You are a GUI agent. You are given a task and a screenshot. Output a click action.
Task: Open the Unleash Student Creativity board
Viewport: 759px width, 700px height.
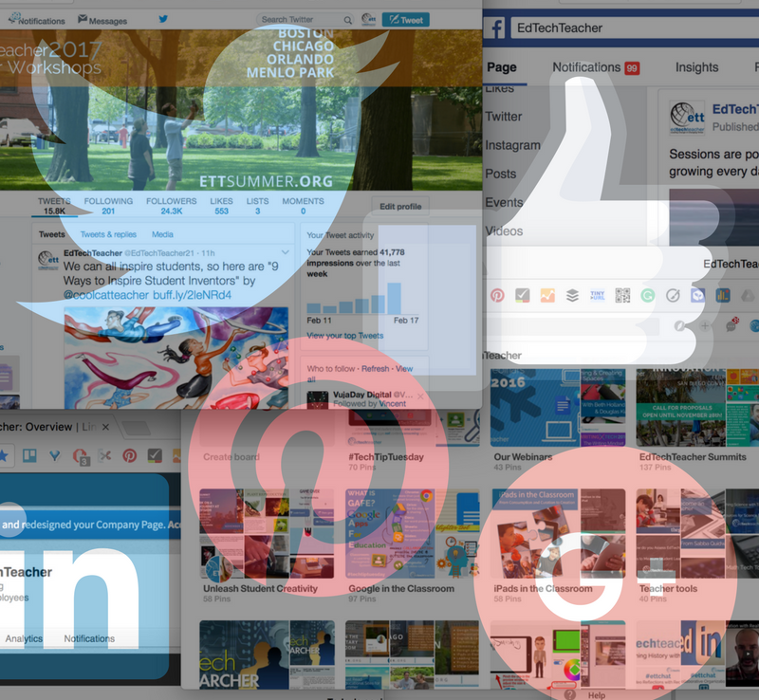point(267,546)
